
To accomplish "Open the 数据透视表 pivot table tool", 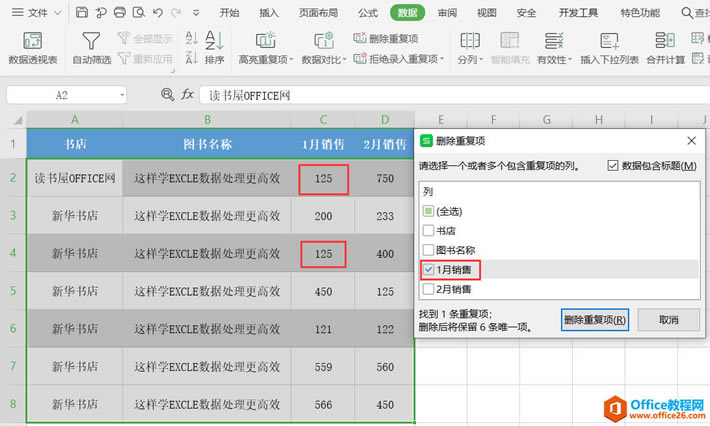I will coord(33,48).
